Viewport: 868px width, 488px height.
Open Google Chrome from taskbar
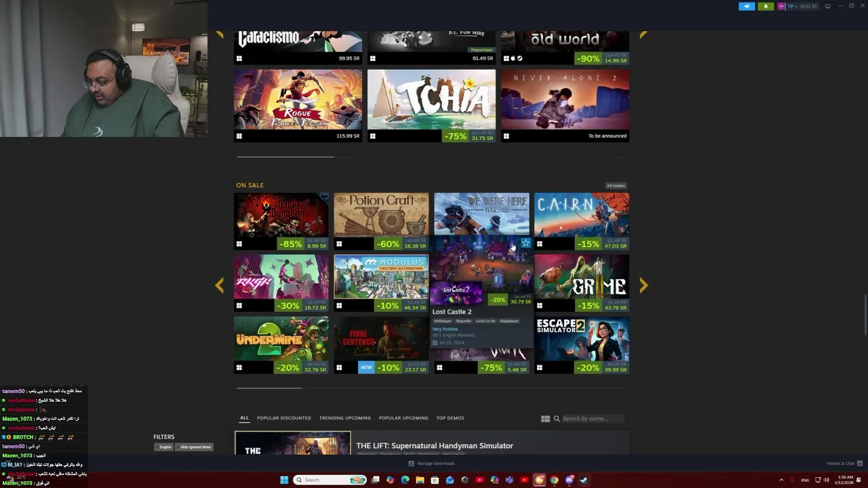tap(554, 480)
